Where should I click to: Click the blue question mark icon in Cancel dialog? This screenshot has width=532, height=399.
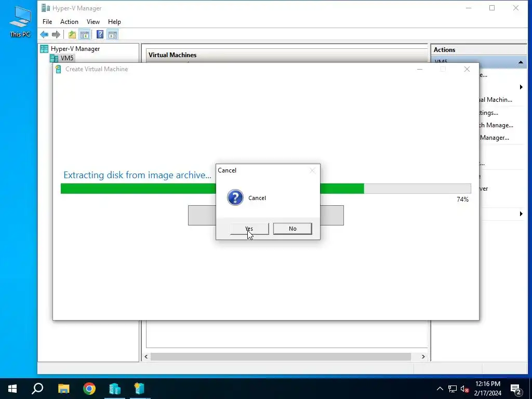coord(235,197)
